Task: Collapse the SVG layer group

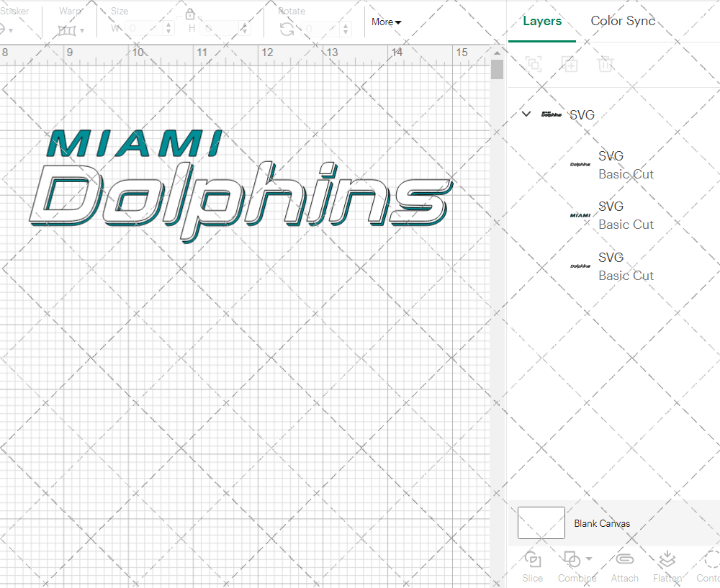Action: click(526, 114)
